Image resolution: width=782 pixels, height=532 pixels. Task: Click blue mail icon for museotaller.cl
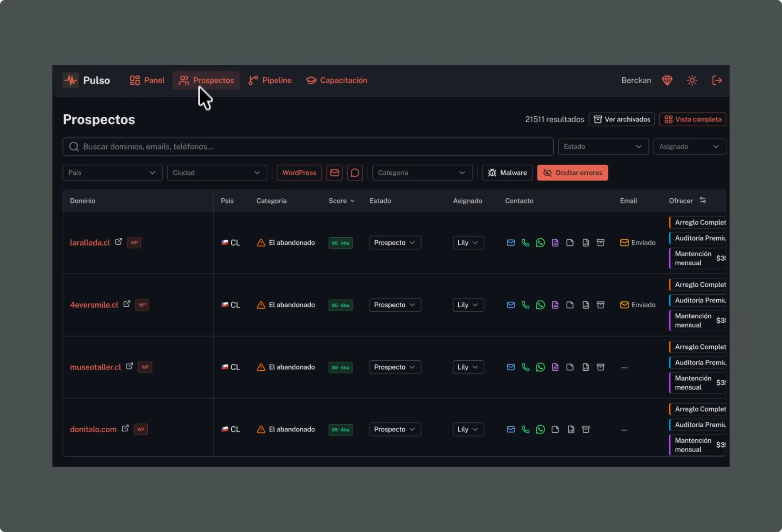click(511, 367)
